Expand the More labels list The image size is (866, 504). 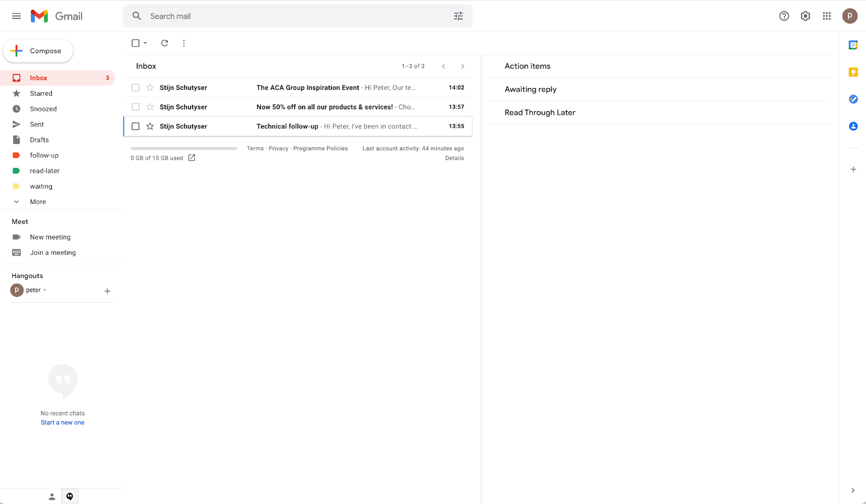pyautogui.click(x=37, y=202)
